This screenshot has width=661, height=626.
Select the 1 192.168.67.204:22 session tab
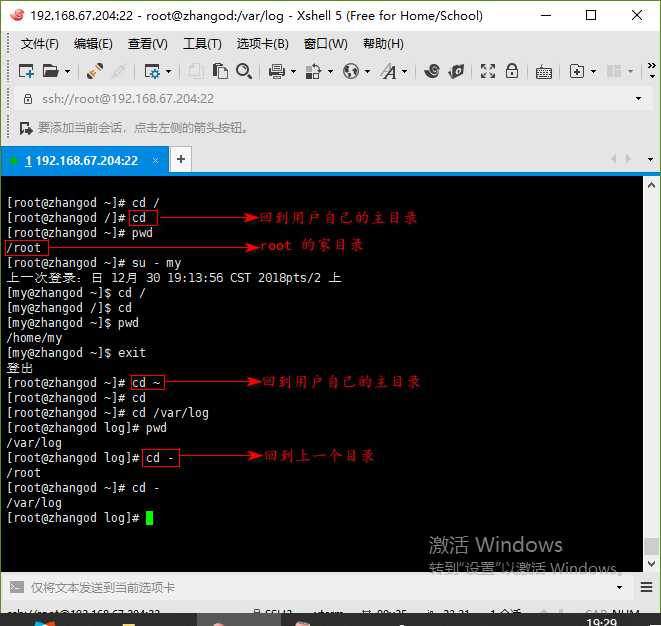click(x=85, y=160)
